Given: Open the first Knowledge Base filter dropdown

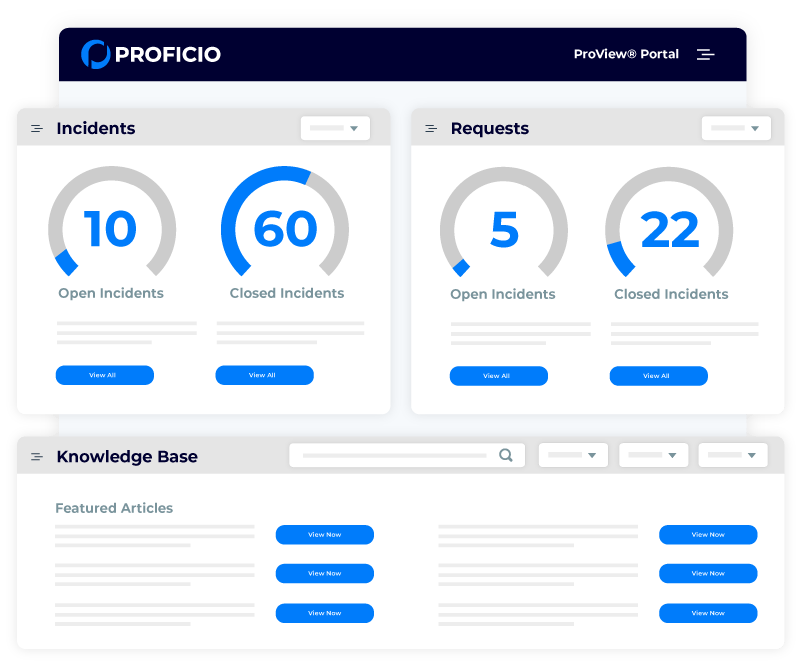Looking at the screenshot, I should (573, 456).
